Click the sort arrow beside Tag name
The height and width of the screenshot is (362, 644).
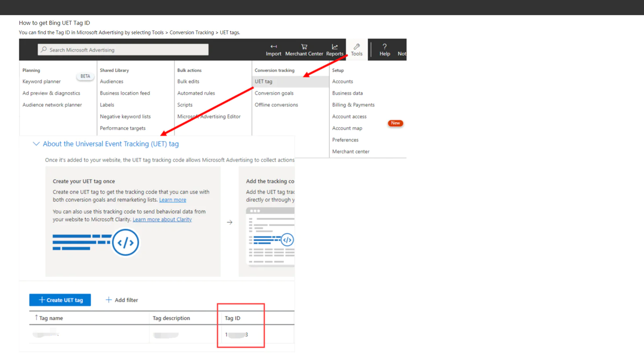(36, 317)
